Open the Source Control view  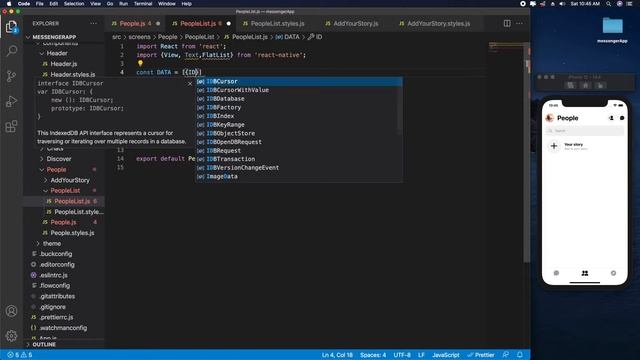[11, 76]
